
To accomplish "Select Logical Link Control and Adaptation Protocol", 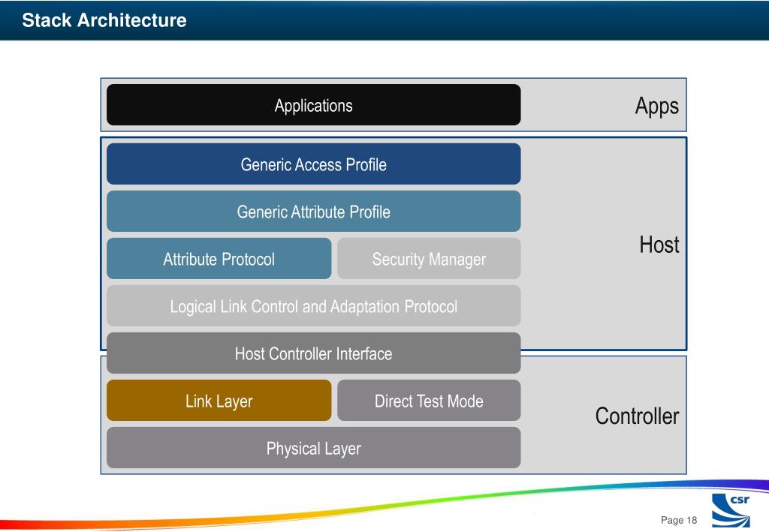I will point(313,306).
